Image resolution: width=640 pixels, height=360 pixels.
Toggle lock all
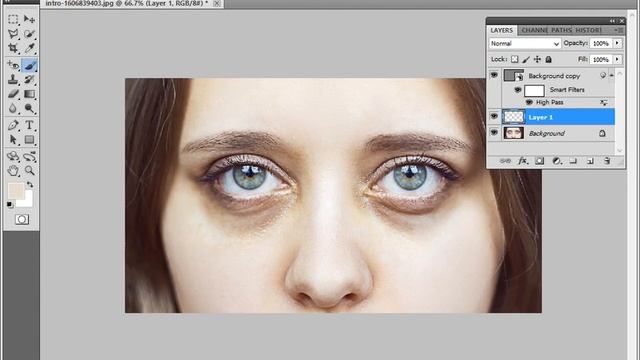[549, 59]
